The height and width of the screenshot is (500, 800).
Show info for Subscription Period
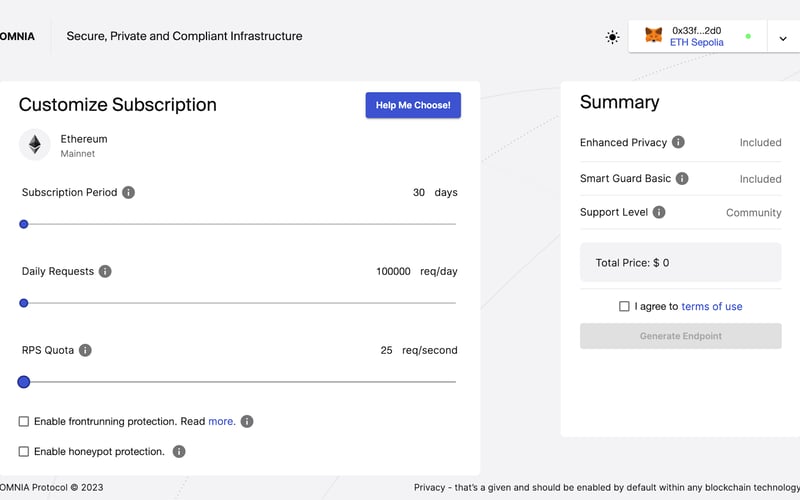[129, 193]
